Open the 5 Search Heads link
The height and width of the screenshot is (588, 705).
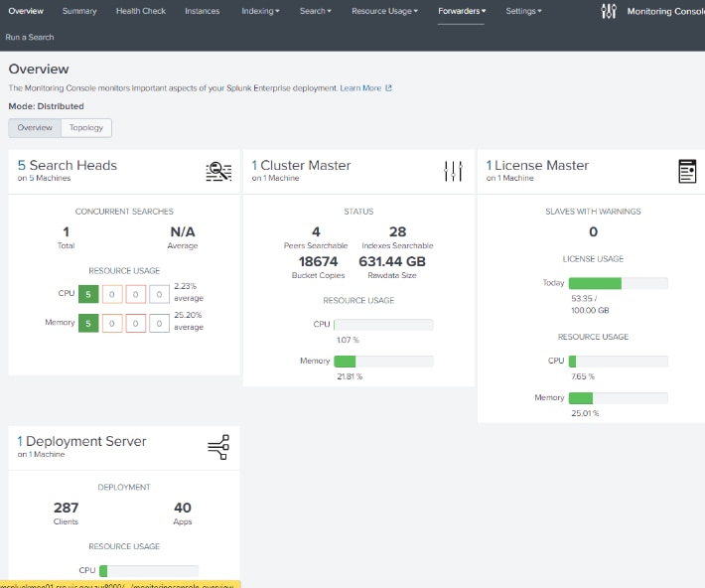[x=67, y=166]
